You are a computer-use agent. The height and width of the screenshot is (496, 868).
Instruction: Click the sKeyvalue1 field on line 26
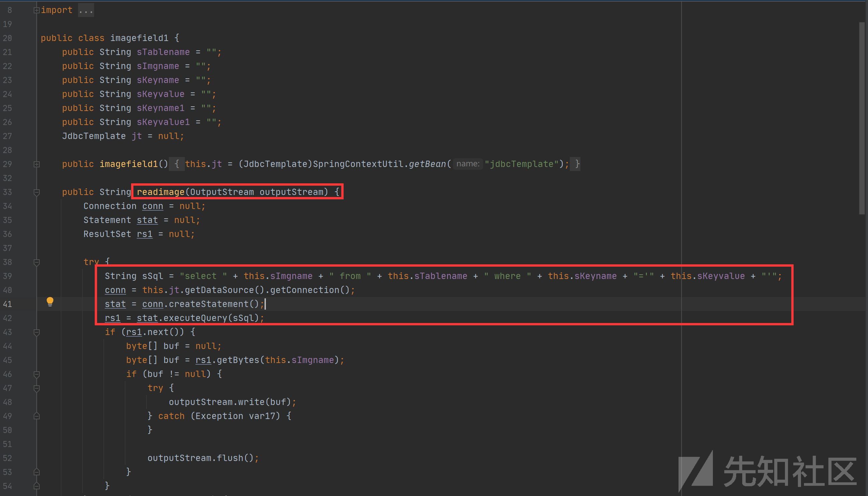coord(163,122)
